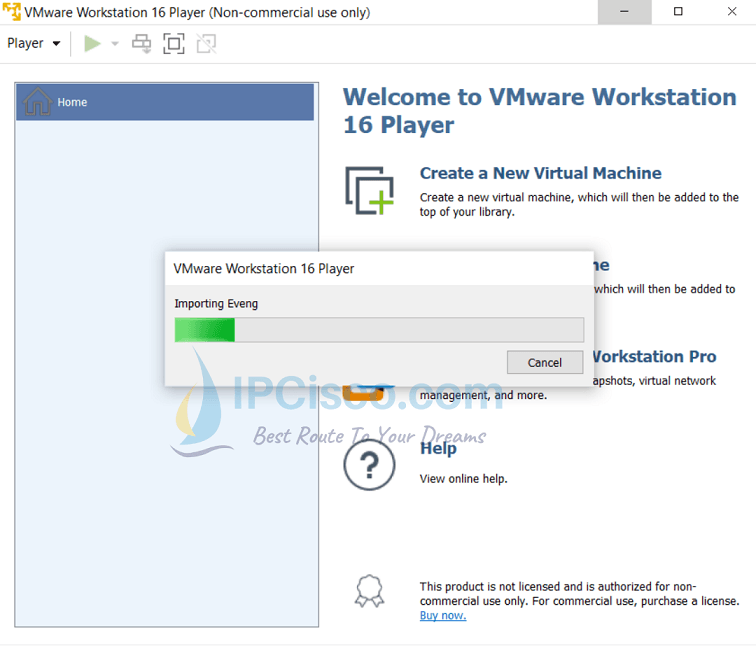Viewport: 756px width, 646px height.
Task: Click the 'Importing Eveng' label
Action: pos(216,304)
